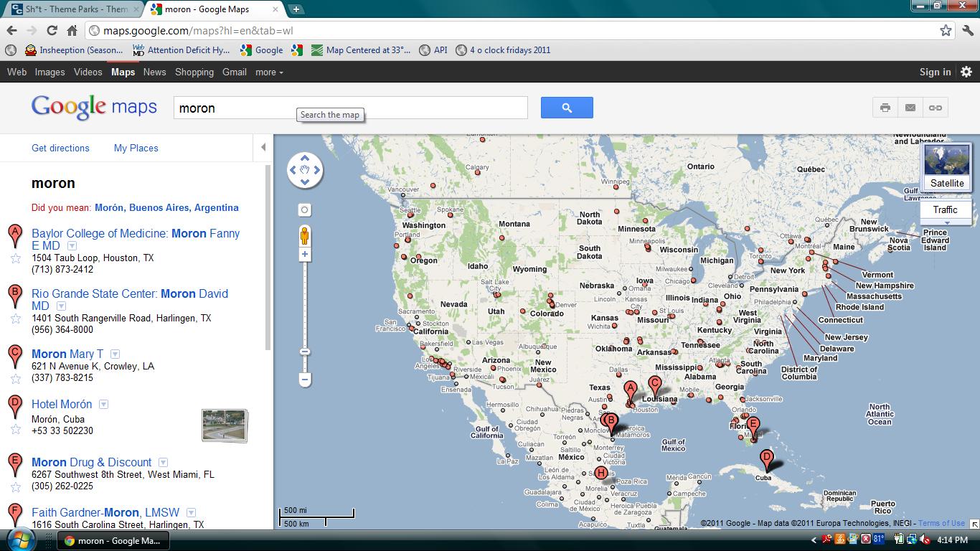980x551 pixels.
Task: Zoom out with the minus button
Action: click(x=305, y=379)
